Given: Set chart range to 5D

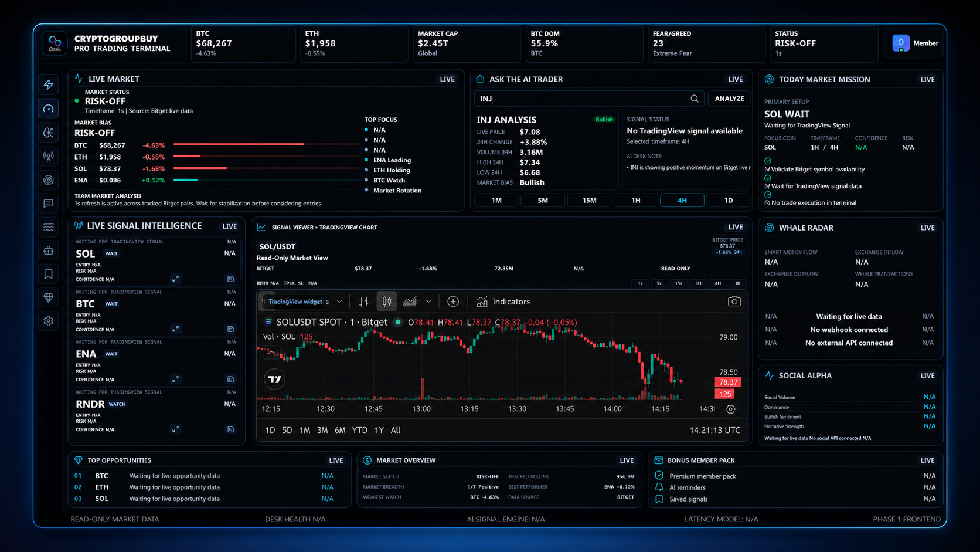Looking at the screenshot, I should tap(287, 430).
